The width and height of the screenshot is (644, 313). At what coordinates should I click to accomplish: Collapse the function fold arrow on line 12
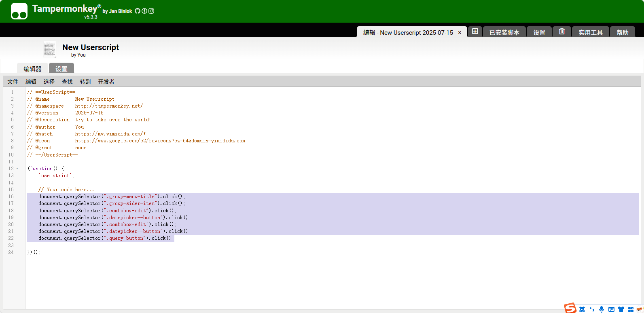(x=17, y=169)
